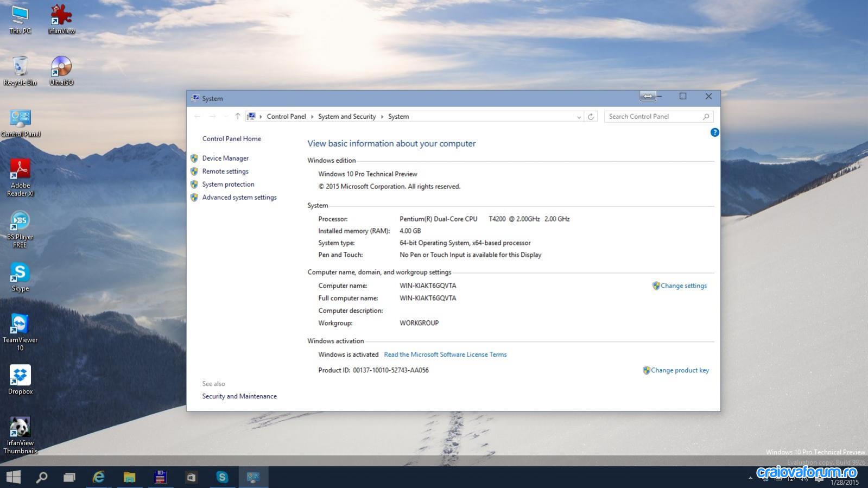Open Task View on the taskbar
This screenshot has height=488, width=868.
click(x=69, y=477)
